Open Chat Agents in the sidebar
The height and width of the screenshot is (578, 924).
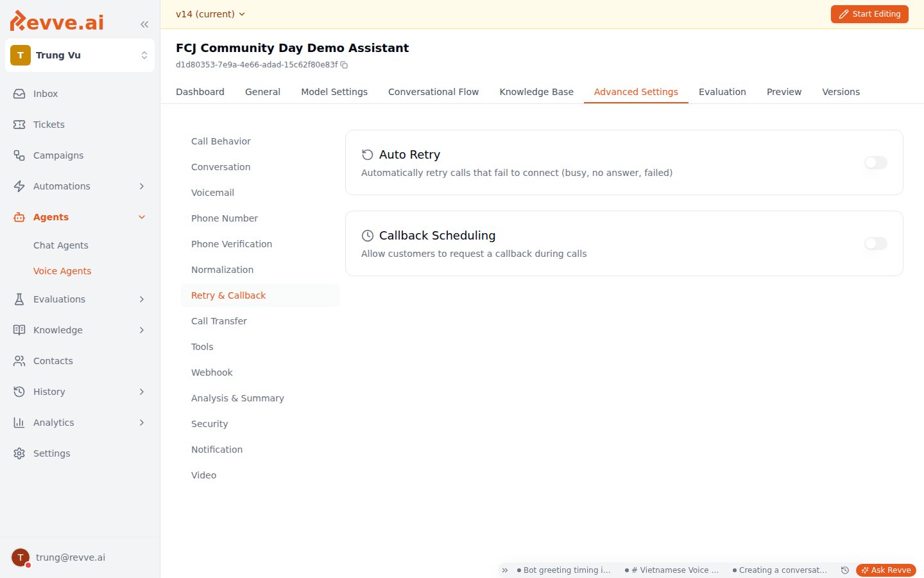point(61,245)
